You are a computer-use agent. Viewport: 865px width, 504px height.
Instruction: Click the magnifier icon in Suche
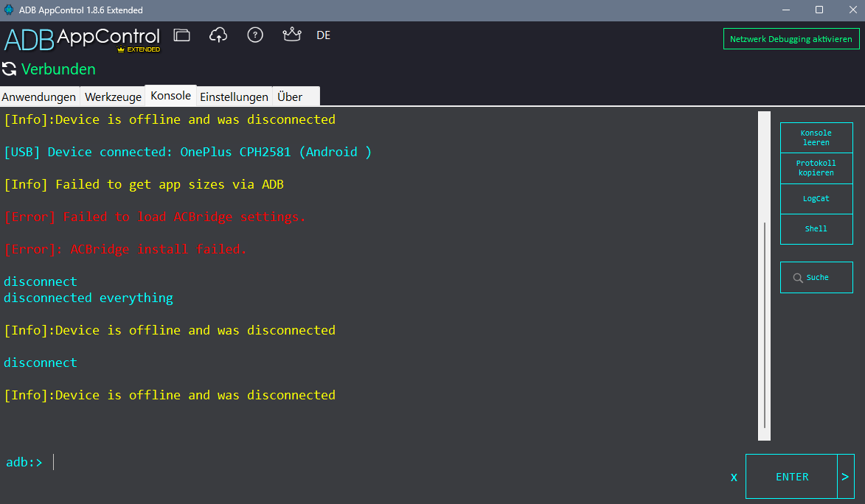point(798,278)
